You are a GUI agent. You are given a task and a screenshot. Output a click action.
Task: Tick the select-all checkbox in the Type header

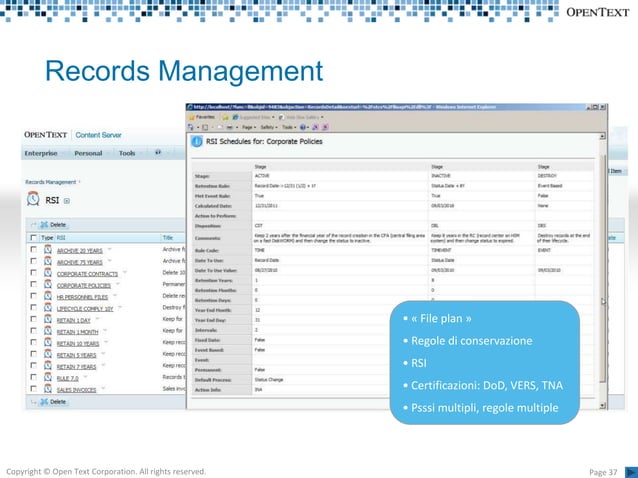pos(33,238)
